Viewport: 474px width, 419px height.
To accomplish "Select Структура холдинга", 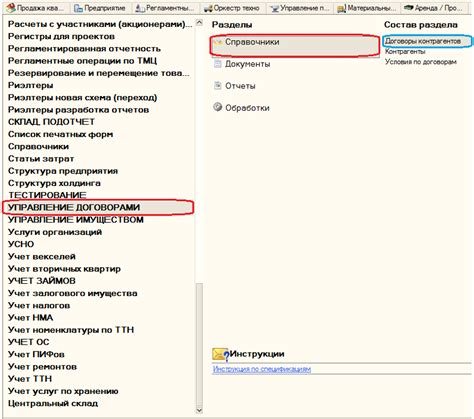I will (x=54, y=183).
